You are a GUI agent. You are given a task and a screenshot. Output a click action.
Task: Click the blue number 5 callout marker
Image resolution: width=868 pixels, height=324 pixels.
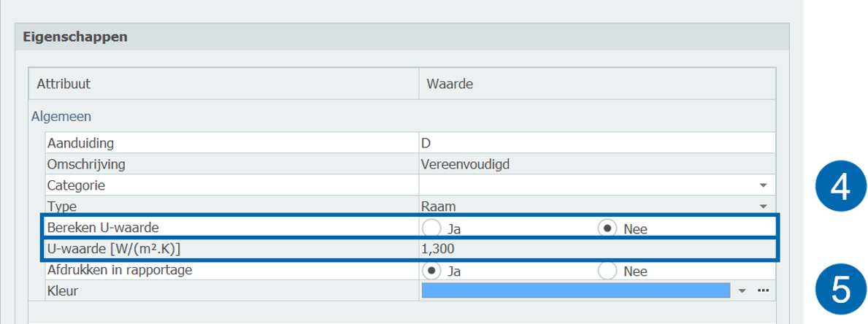point(839,290)
